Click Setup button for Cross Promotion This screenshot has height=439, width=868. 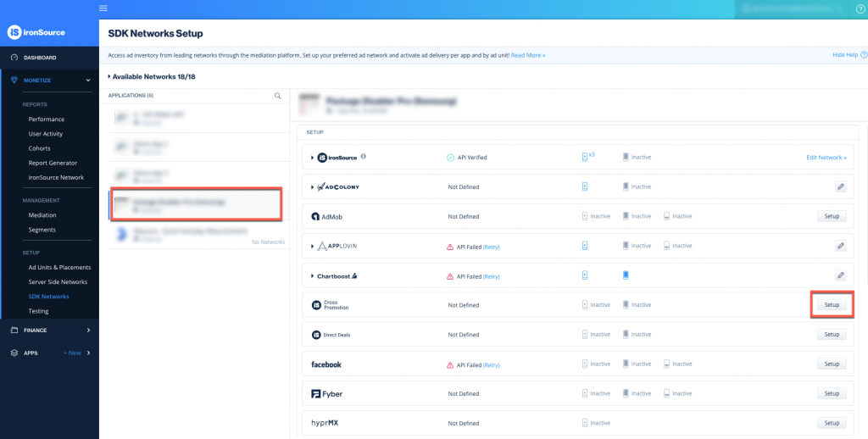click(x=832, y=305)
